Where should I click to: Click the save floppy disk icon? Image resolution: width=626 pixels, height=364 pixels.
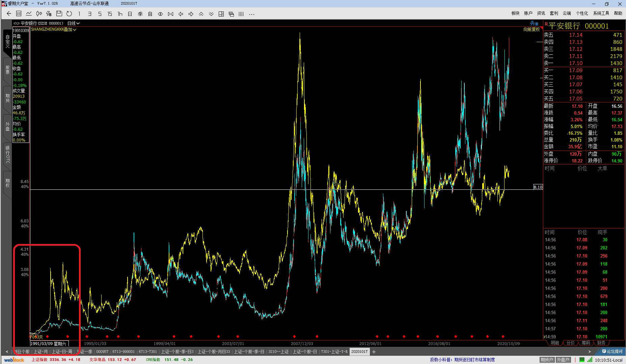pyautogui.click(x=59, y=14)
